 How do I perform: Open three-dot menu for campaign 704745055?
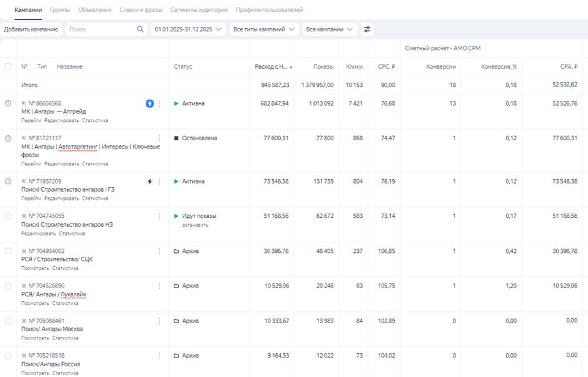point(160,216)
